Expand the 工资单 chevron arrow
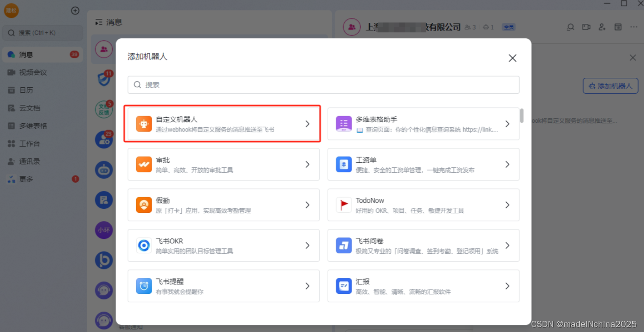 507,164
